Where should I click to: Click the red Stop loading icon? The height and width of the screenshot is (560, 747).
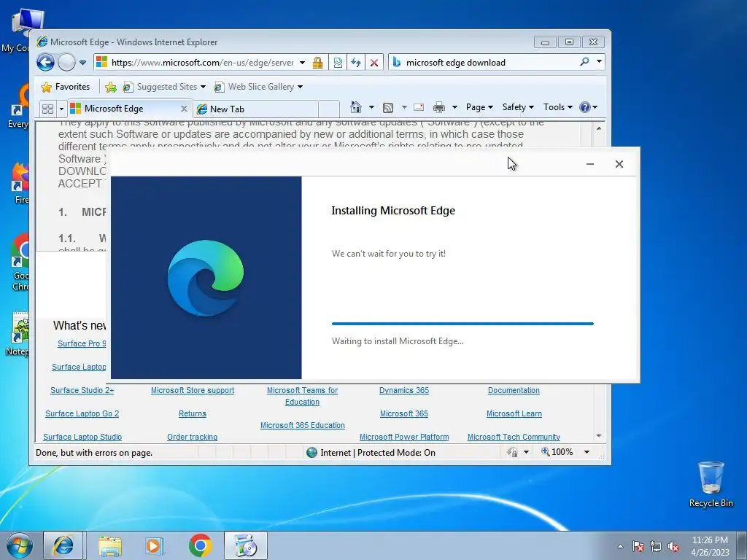(x=374, y=63)
